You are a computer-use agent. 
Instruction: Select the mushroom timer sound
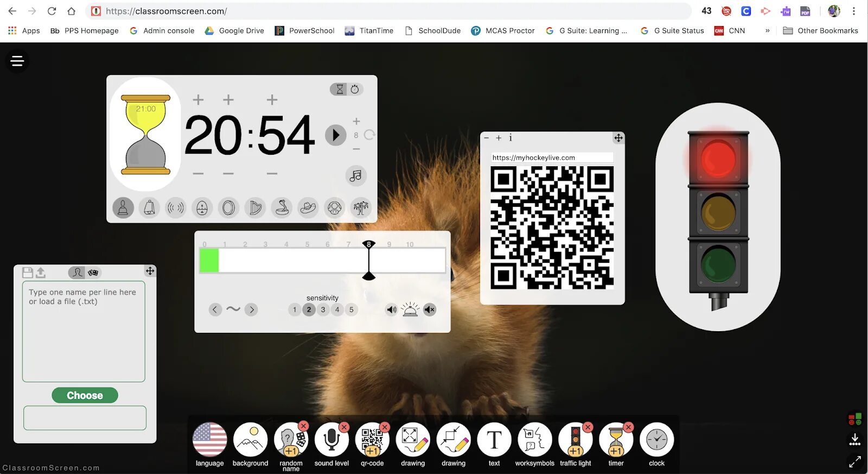coord(335,207)
